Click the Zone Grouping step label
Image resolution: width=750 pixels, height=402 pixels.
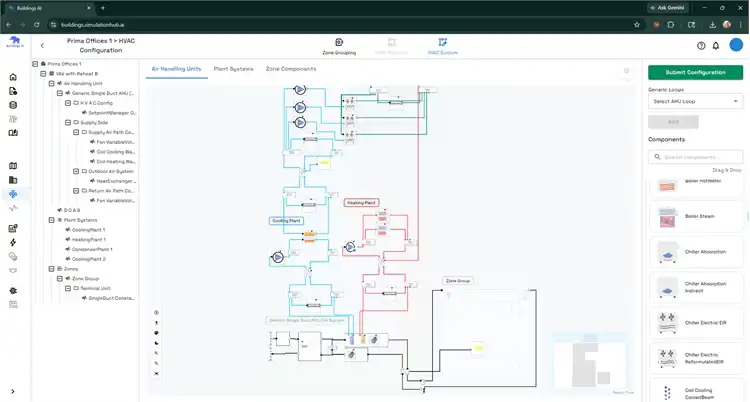[339, 53]
